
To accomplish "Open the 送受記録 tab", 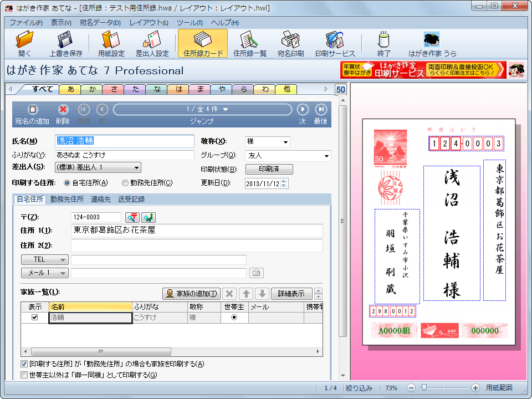I will (x=131, y=199).
